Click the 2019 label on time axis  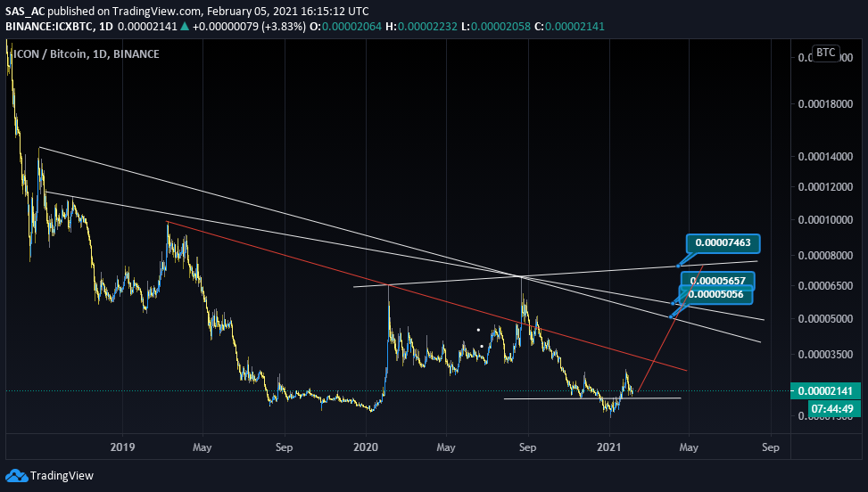tap(122, 447)
